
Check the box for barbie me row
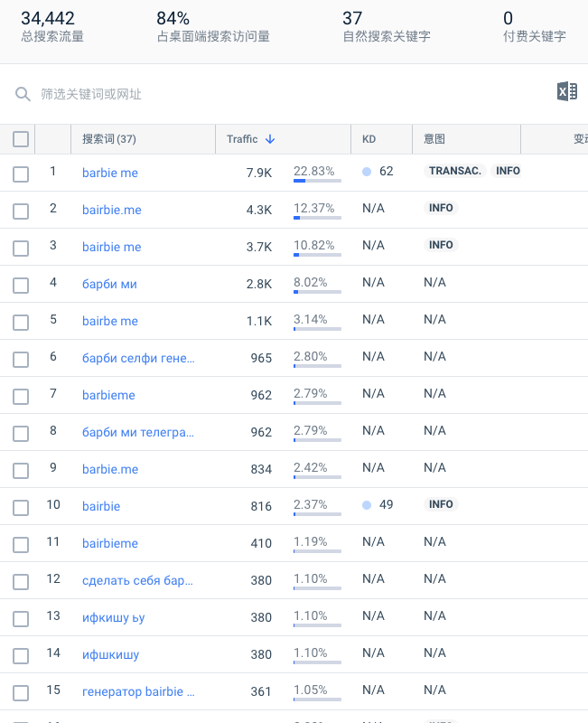(x=21, y=173)
